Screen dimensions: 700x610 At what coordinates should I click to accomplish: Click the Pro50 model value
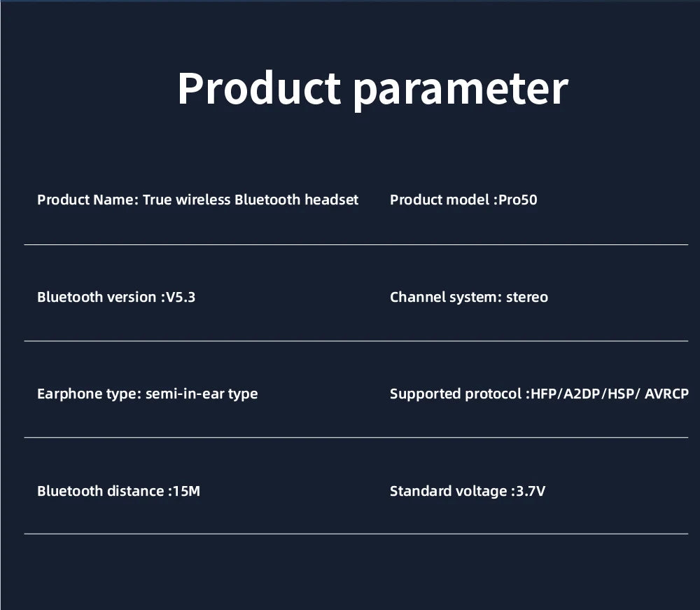[518, 200]
